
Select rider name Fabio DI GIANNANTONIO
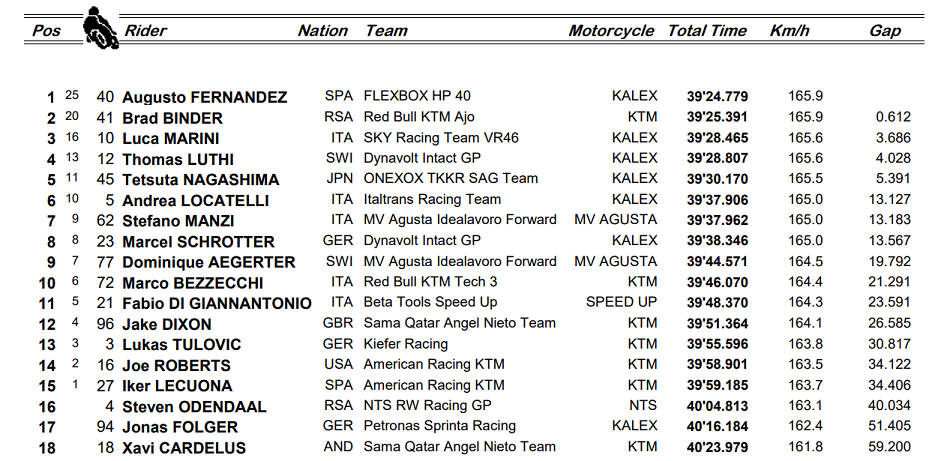tap(217, 303)
